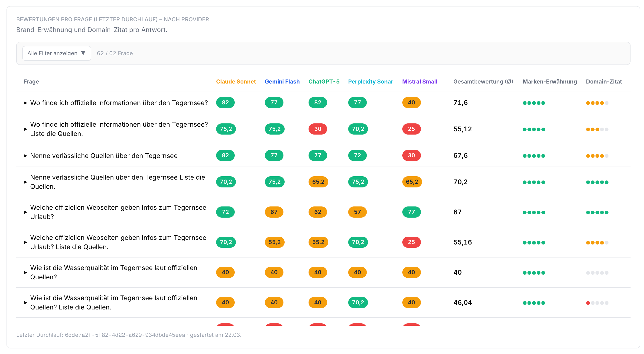Expand row Nenne verlässliche Quellen über den Tegernsee
Screen dimensions: 644x354
click(26, 156)
